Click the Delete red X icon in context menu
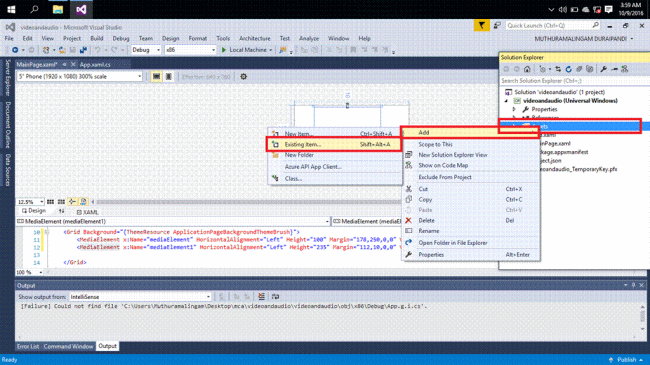This screenshot has width=650, height=365. click(x=408, y=220)
